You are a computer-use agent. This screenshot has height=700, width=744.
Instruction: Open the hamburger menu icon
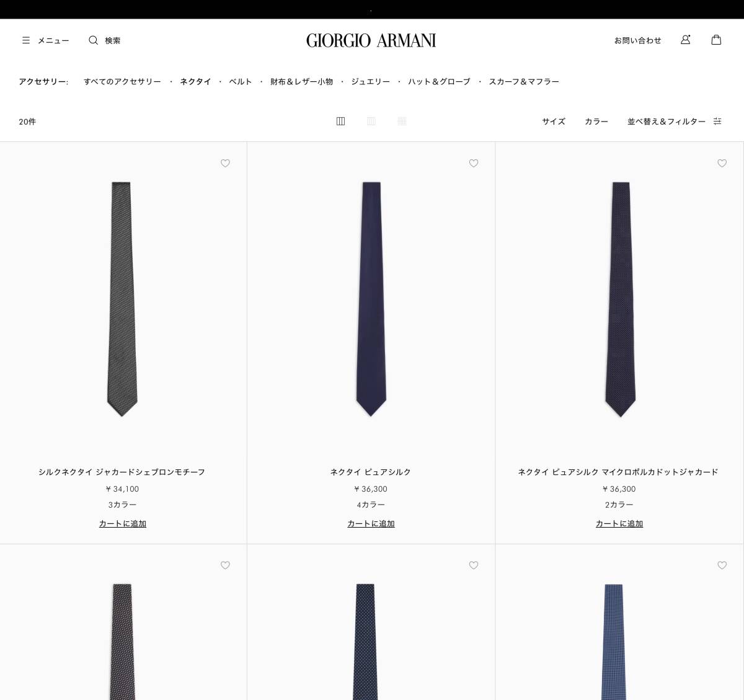pyautogui.click(x=26, y=40)
